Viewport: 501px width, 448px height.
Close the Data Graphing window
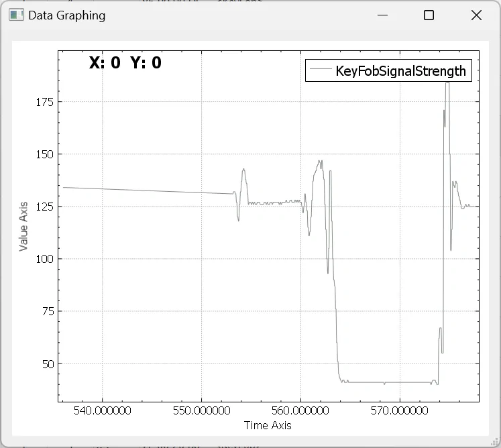click(x=476, y=15)
